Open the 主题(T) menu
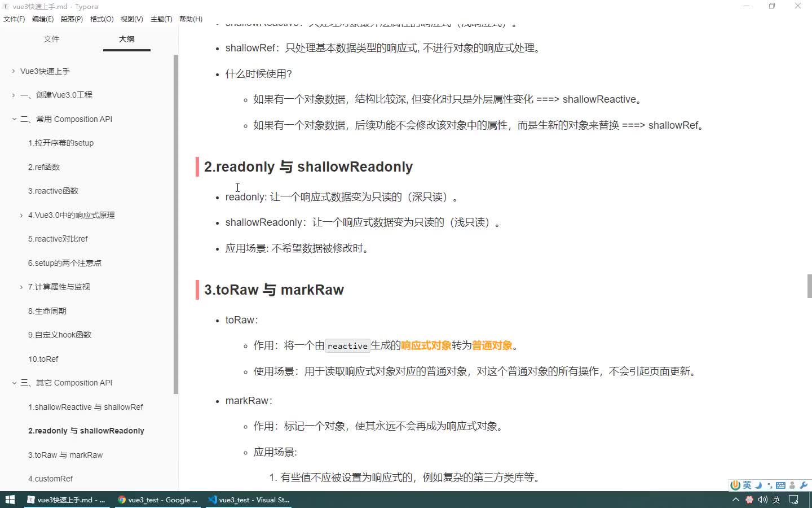Image resolution: width=812 pixels, height=508 pixels. click(x=161, y=19)
